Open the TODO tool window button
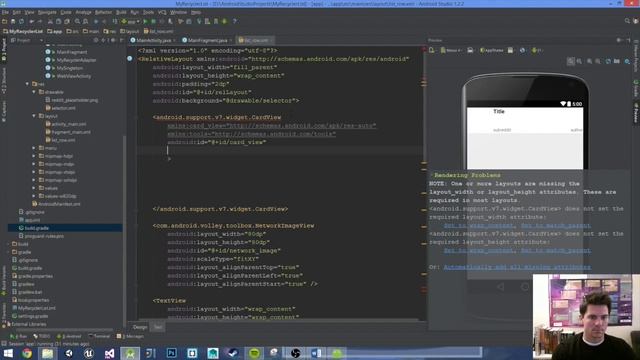Screen dimensions: 640x360 click(42, 336)
